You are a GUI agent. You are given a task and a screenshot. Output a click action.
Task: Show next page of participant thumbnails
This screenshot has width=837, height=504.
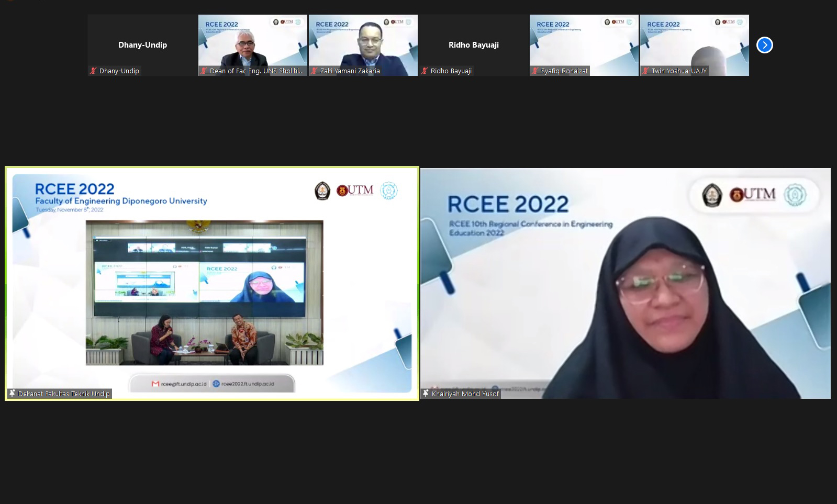click(x=764, y=45)
